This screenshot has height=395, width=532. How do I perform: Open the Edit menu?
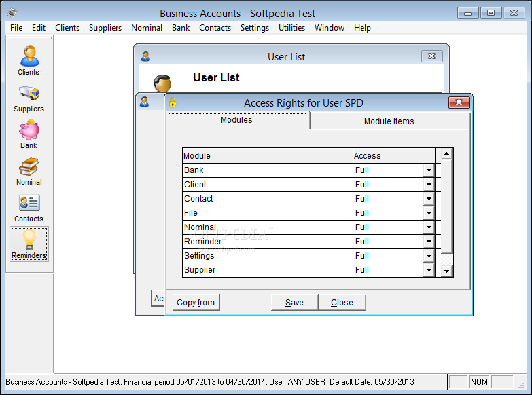tap(39, 28)
